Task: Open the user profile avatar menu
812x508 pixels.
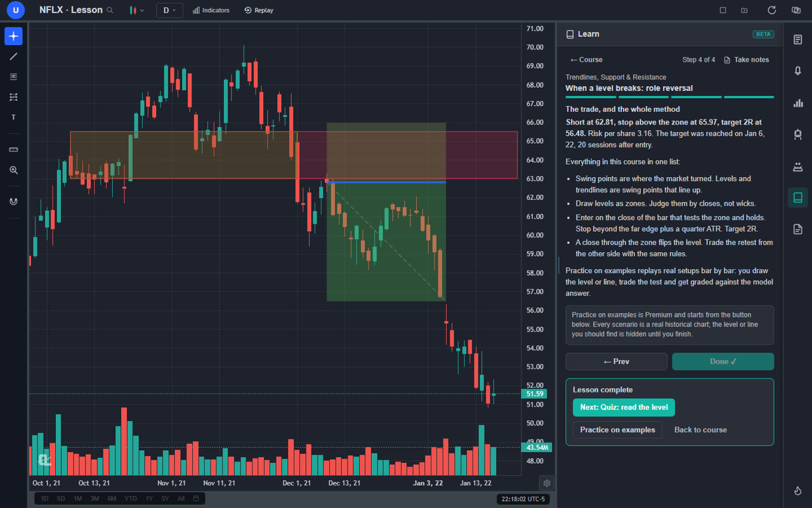Action: coord(15,10)
